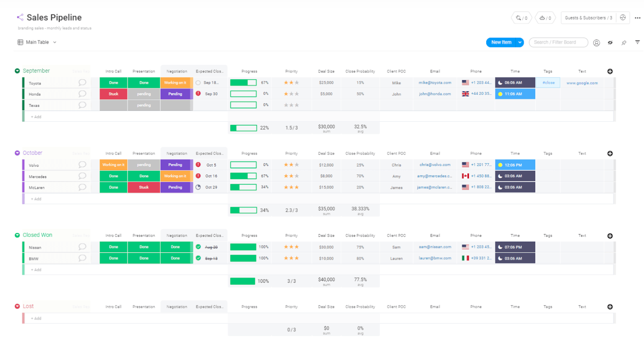The width and height of the screenshot is (644, 344).
Task: Click the McLaren date clock indicator
Action: pyautogui.click(x=198, y=187)
